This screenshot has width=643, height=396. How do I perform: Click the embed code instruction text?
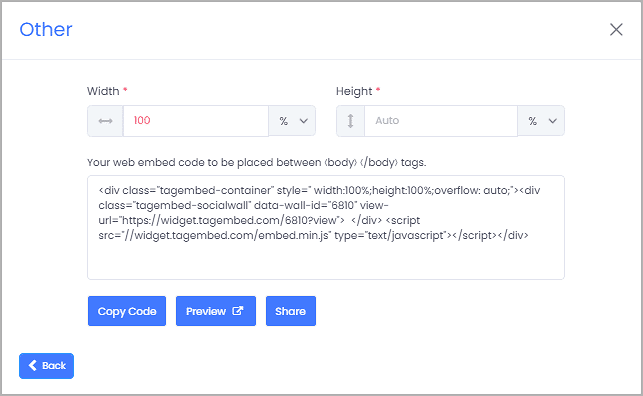tap(257, 162)
